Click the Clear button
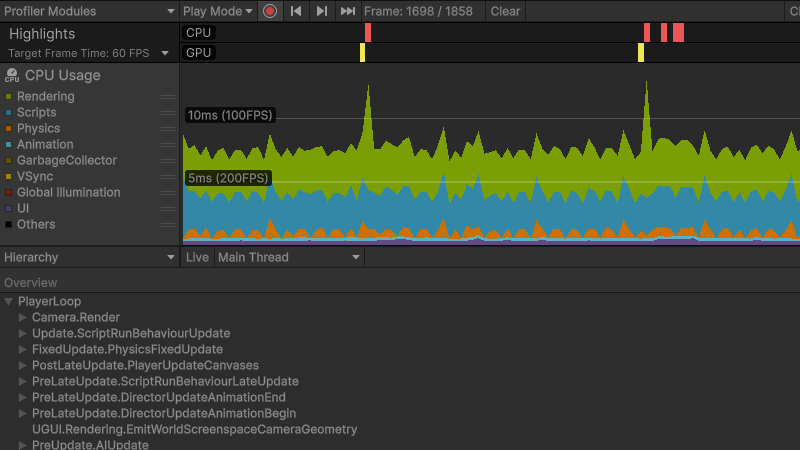The image size is (800, 450). tap(505, 11)
